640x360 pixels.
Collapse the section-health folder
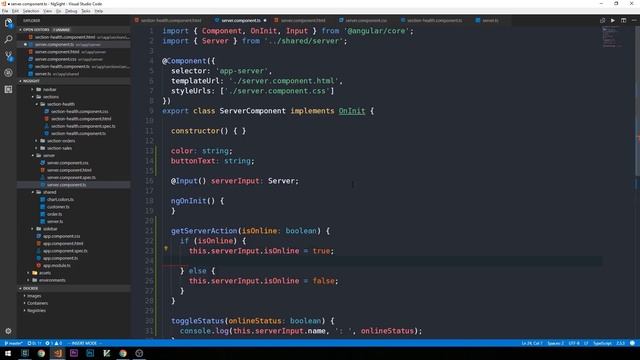60,104
